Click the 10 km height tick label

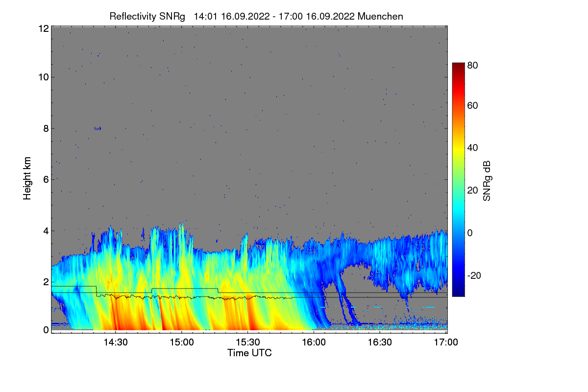pos(43,77)
